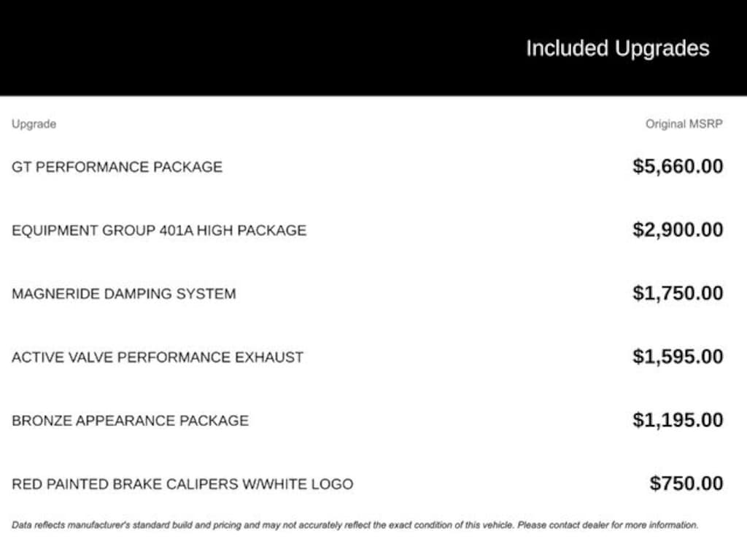Click 'Please contact dealer for more information'
The width and height of the screenshot is (747, 560).
click(x=608, y=525)
